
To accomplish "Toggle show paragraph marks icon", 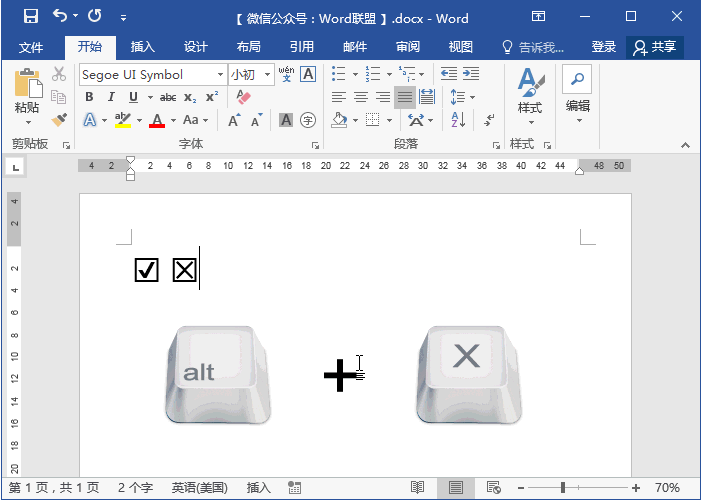I will coord(489,120).
